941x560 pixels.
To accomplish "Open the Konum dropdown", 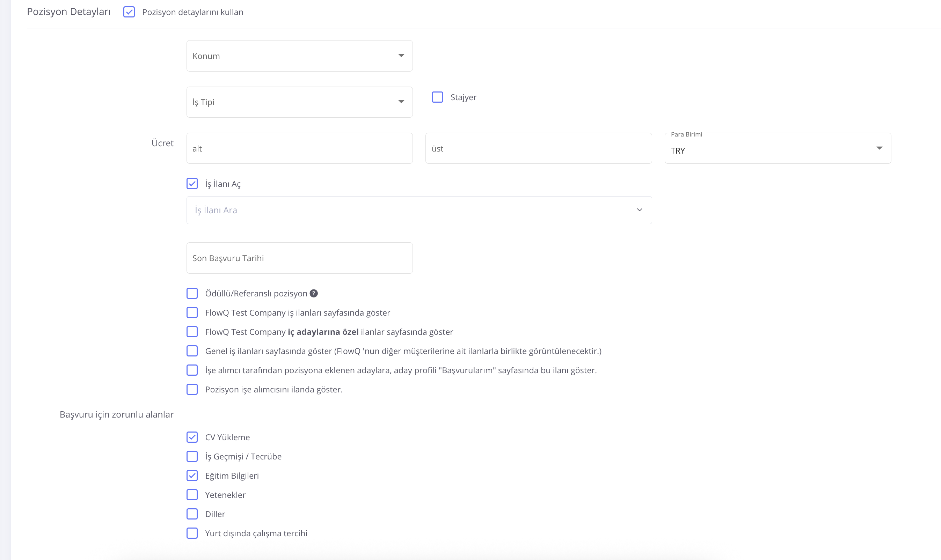I will [x=299, y=56].
